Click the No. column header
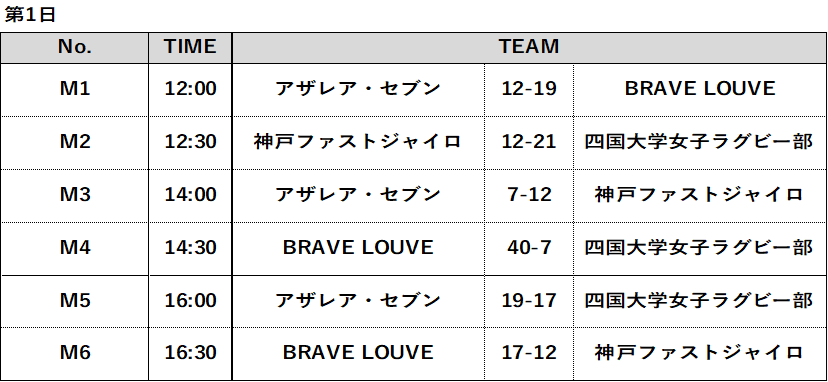 (74, 47)
